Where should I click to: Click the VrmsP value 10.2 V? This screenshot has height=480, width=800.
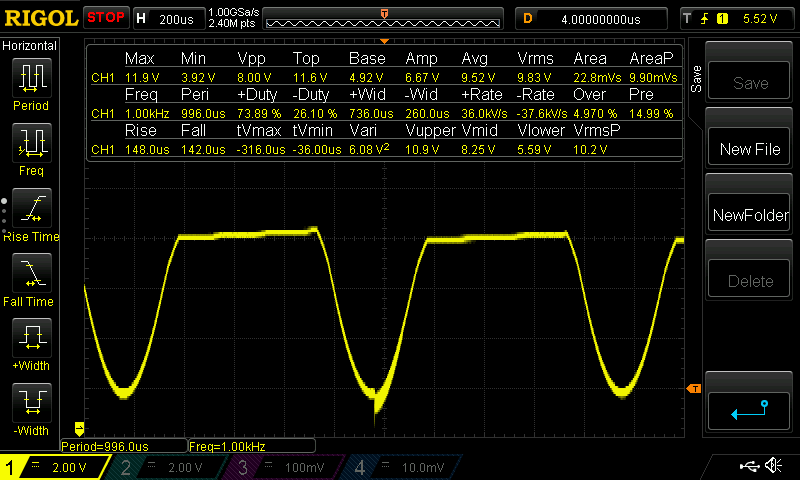[591, 149]
